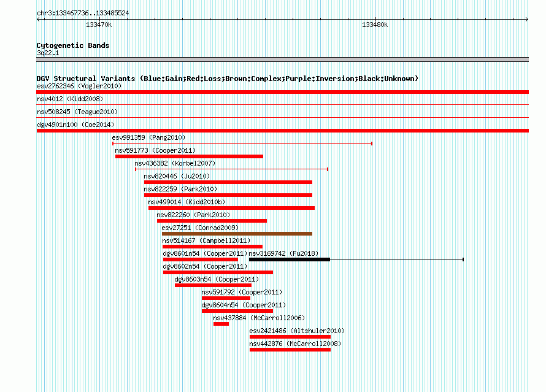Click the nsv442876 (McCarroll2008) red bar
The width and height of the screenshot is (546, 392).
pos(290,350)
